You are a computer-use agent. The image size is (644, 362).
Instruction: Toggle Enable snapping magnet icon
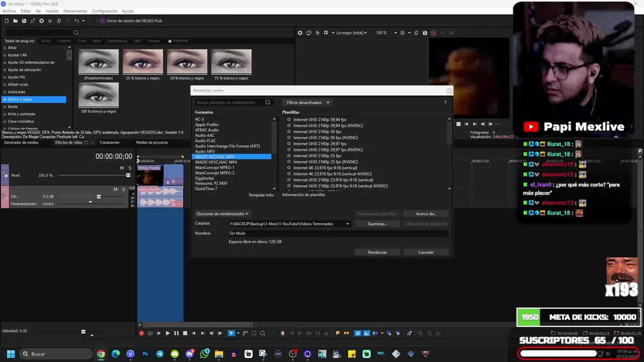[x=358, y=333]
